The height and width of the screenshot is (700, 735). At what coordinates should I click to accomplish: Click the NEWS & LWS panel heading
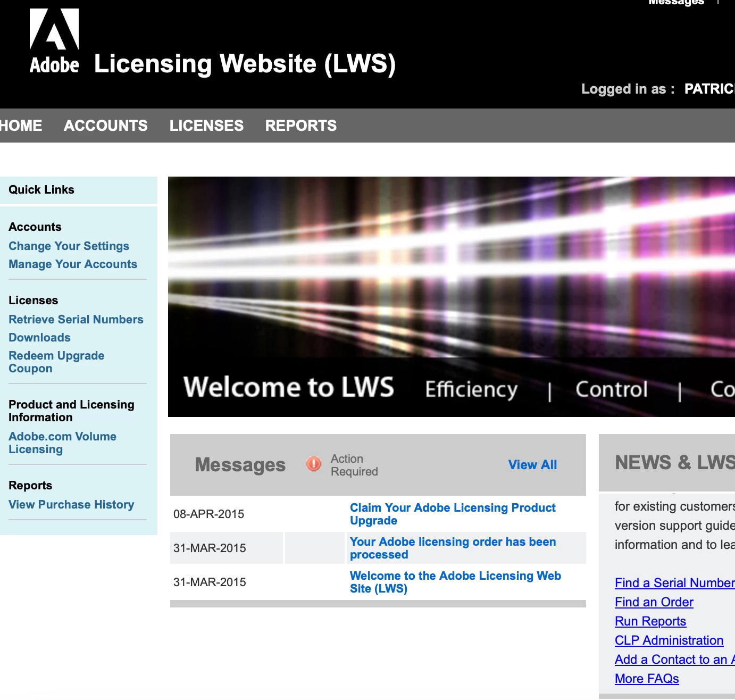coord(675,463)
